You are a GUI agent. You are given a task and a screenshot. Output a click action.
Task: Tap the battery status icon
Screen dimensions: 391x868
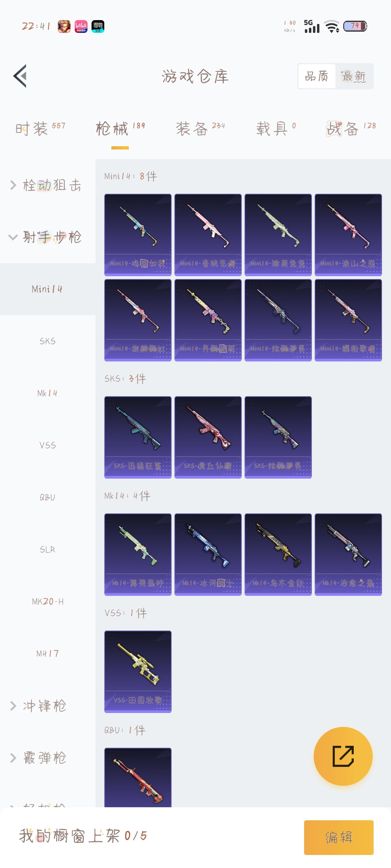coord(355,26)
